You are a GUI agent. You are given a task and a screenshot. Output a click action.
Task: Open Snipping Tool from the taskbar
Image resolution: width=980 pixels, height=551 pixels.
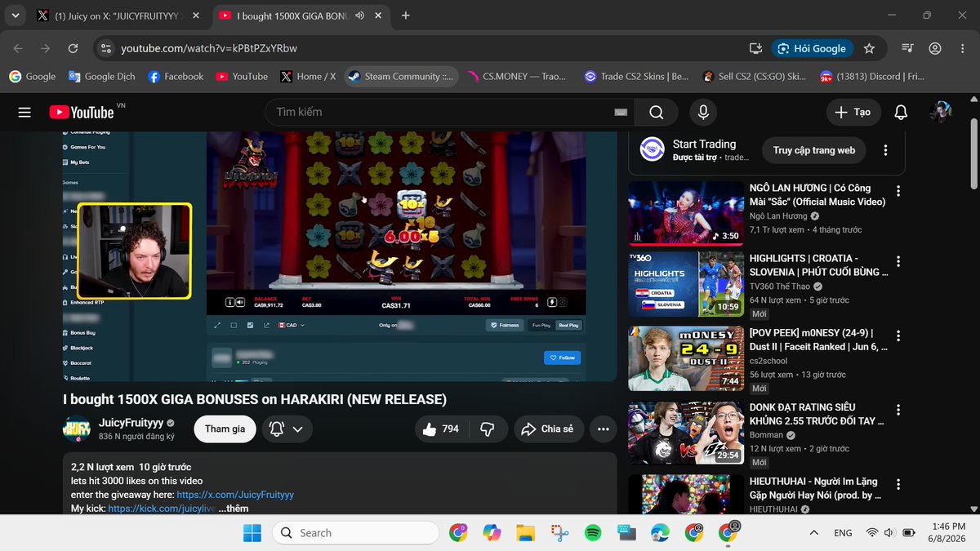(x=559, y=533)
